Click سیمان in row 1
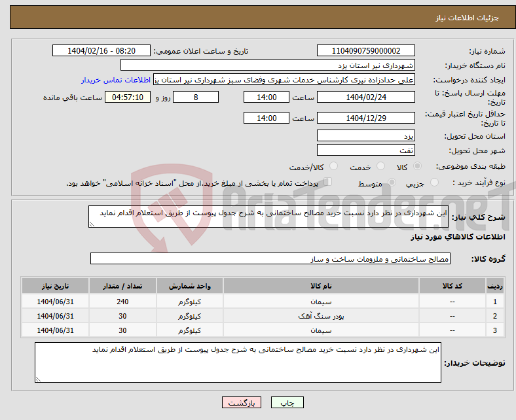516x420 pixels. point(321,302)
